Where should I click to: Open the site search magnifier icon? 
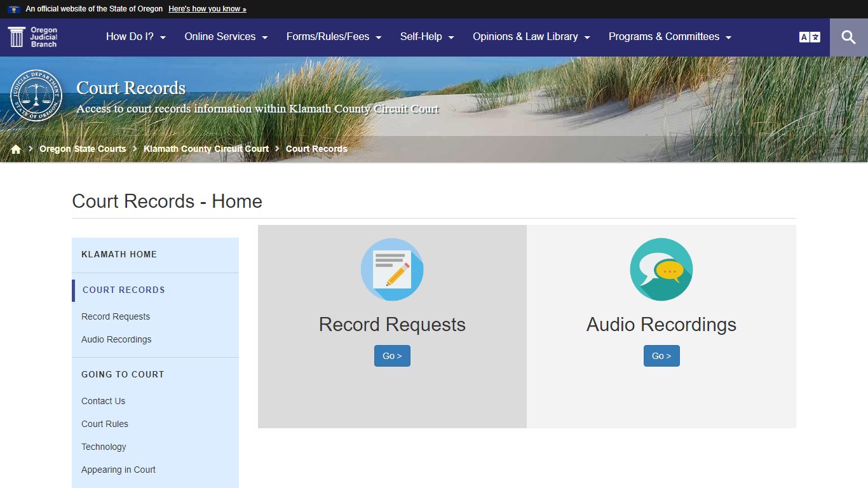coord(849,37)
